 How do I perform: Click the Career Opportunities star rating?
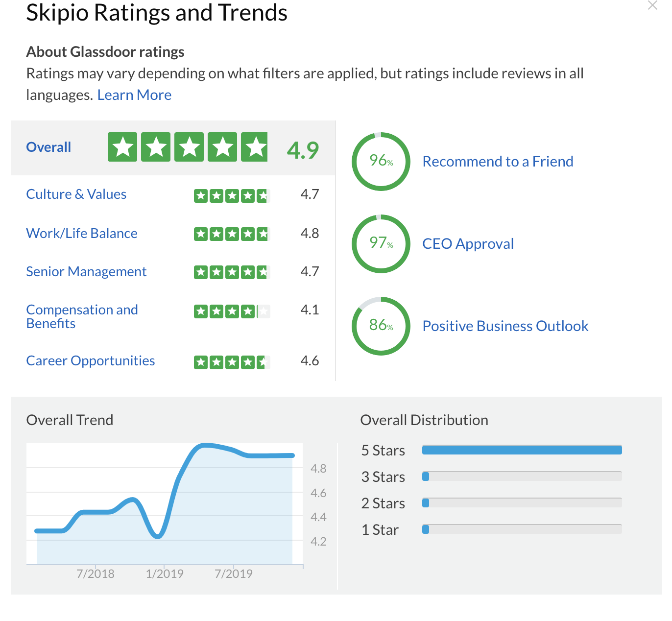(232, 362)
